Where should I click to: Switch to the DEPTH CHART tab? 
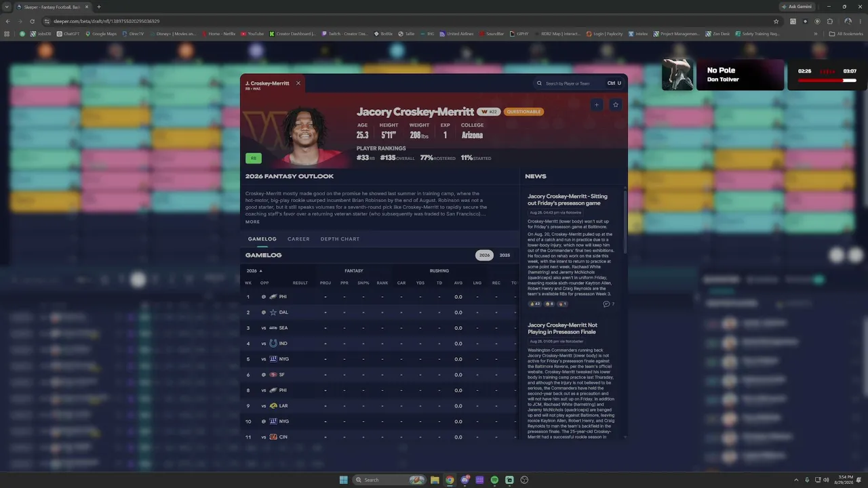(340, 239)
